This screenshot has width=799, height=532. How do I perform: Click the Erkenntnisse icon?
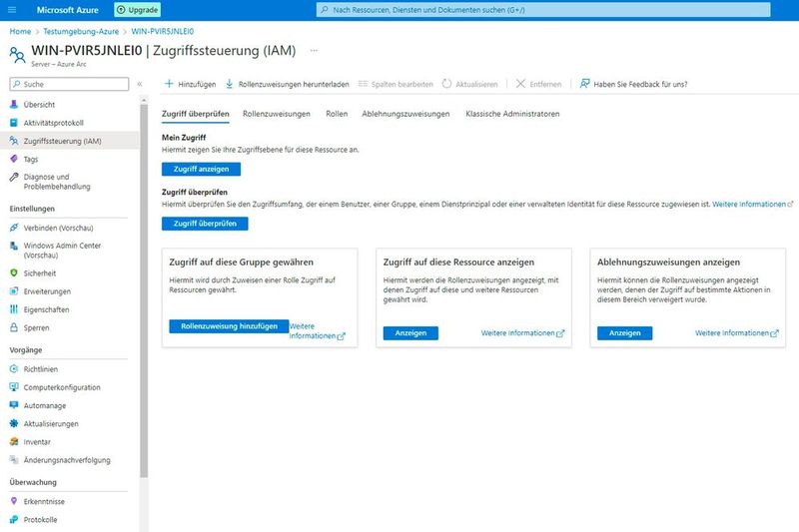coord(14,501)
